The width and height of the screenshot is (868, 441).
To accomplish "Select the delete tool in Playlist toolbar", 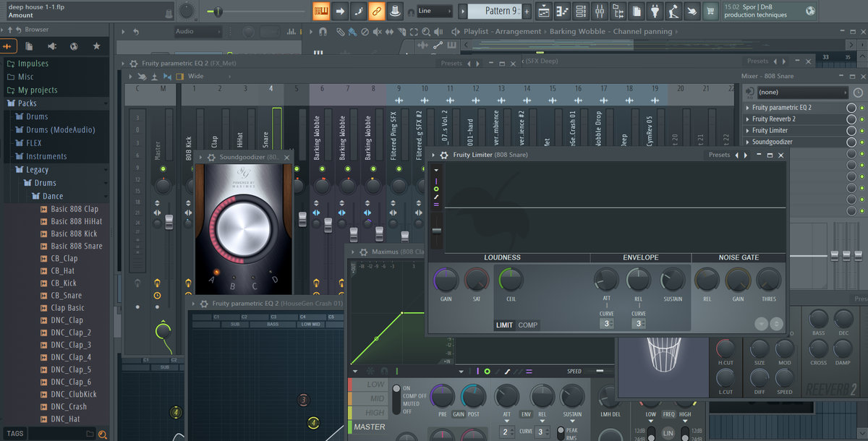I will [x=365, y=32].
